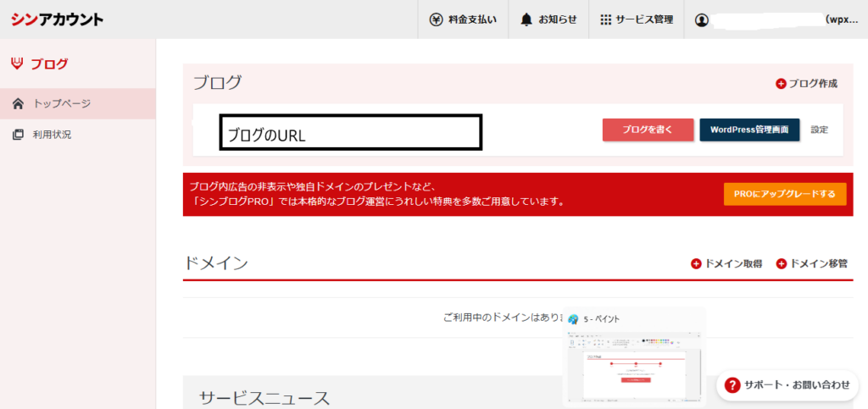This screenshot has height=409, width=868.
Task: Select トップページ in the sidebar
Action: pyautogui.click(x=62, y=103)
